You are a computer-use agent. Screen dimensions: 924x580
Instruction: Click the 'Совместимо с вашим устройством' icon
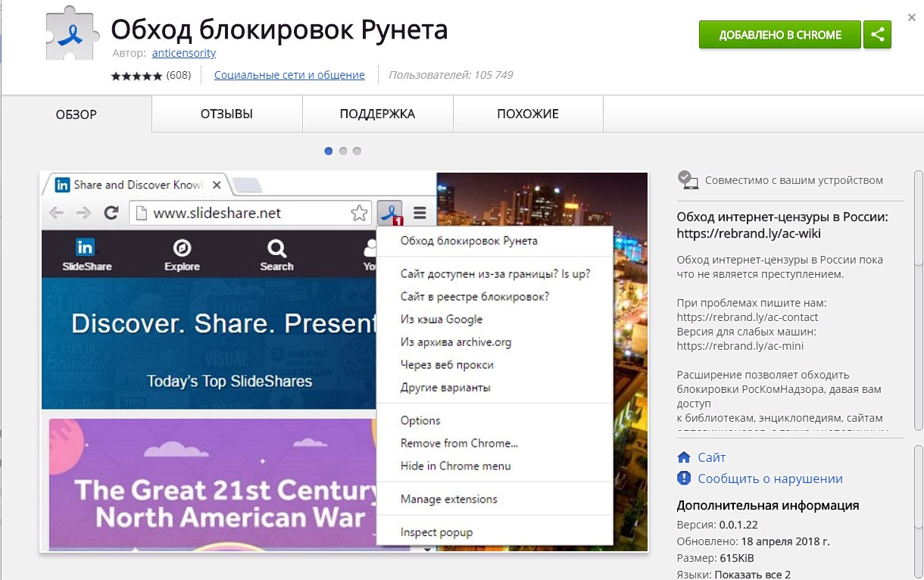(688, 179)
